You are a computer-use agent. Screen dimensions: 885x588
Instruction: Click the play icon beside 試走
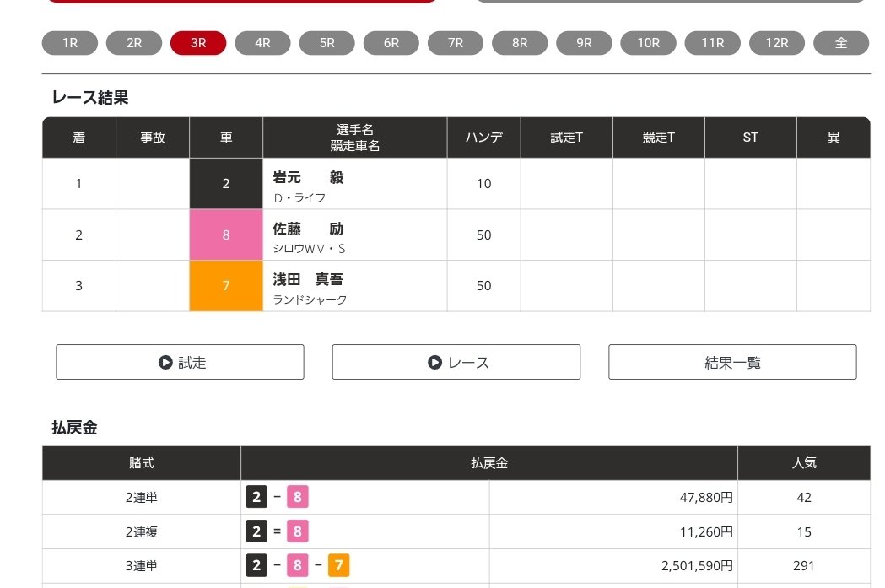pyautogui.click(x=165, y=362)
